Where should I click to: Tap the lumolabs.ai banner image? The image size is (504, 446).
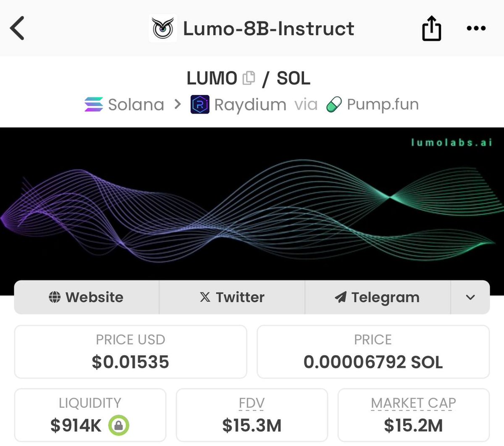pos(252,204)
